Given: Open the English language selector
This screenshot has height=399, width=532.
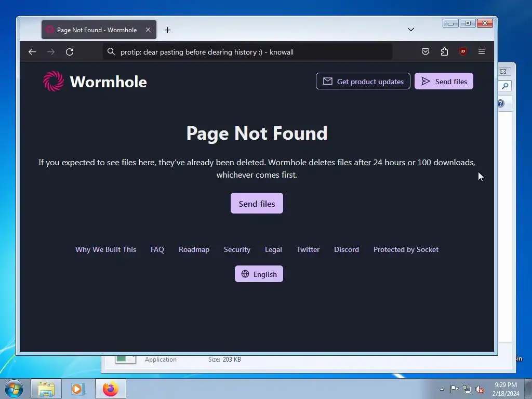Looking at the screenshot, I should pyautogui.click(x=259, y=274).
